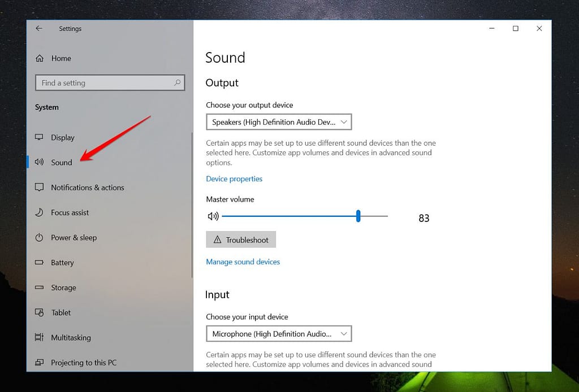Click the Notifications & actions icon
This screenshot has height=392, width=579.
39,187
